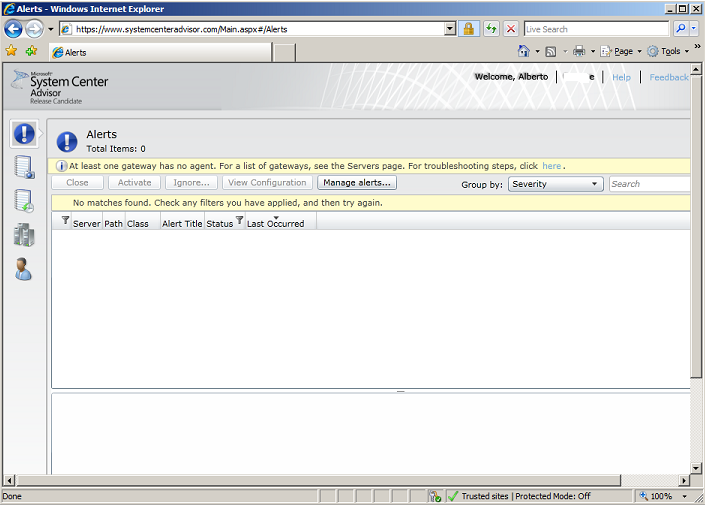The width and height of the screenshot is (705, 505).
Task: Show more toolbar commands chevron
Action: click(x=697, y=46)
